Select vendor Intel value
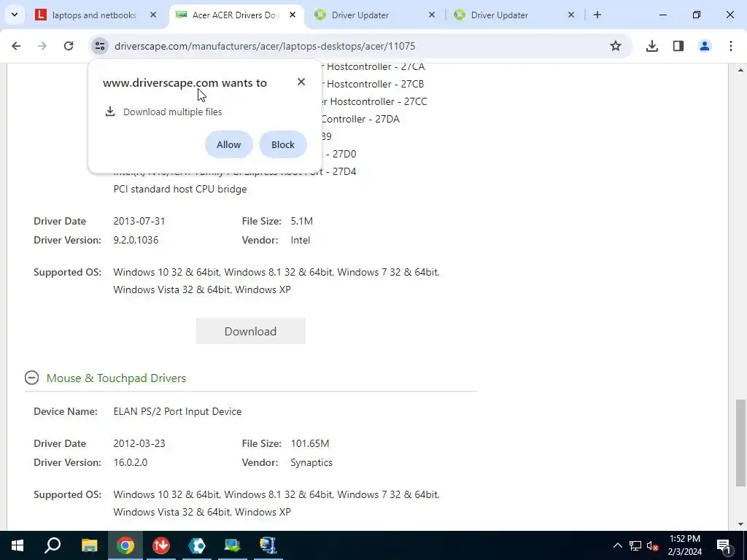Image resolution: width=747 pixels, height=560 pixels. click(x=300, y=240)
